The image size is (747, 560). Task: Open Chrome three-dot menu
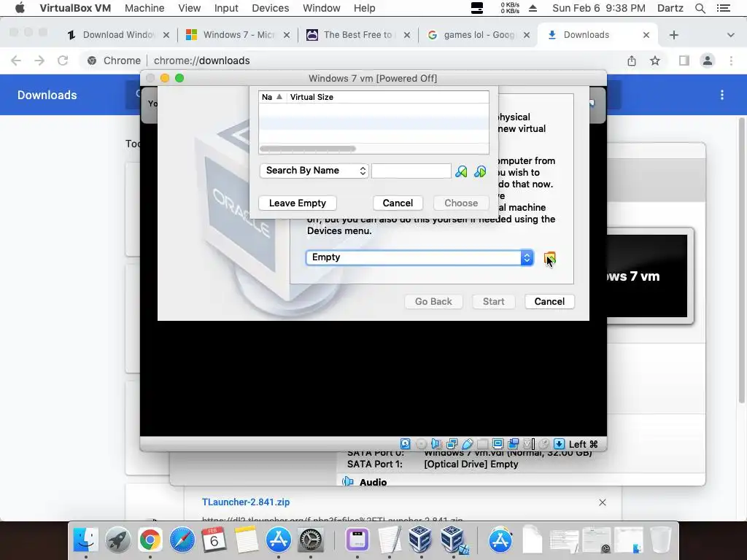point(731,61)
